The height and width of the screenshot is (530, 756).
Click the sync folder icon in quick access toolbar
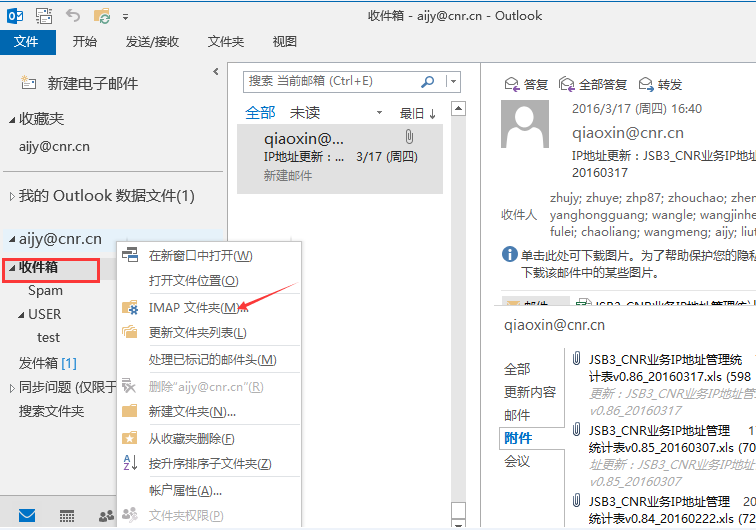click(102, 16)
